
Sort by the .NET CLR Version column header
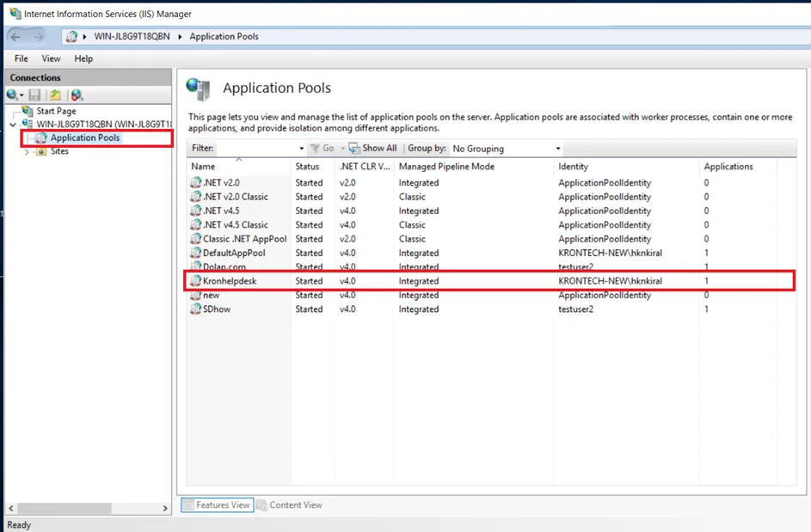[x=365, y=167]
